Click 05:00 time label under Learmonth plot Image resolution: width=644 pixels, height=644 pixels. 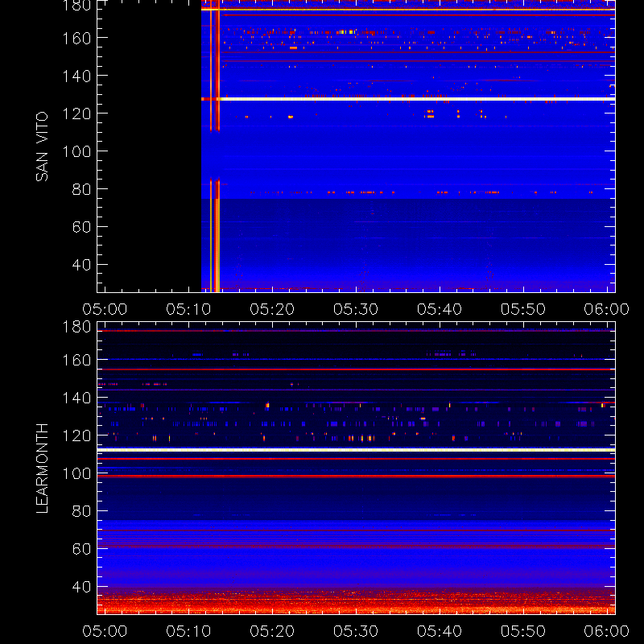[105, 631]
